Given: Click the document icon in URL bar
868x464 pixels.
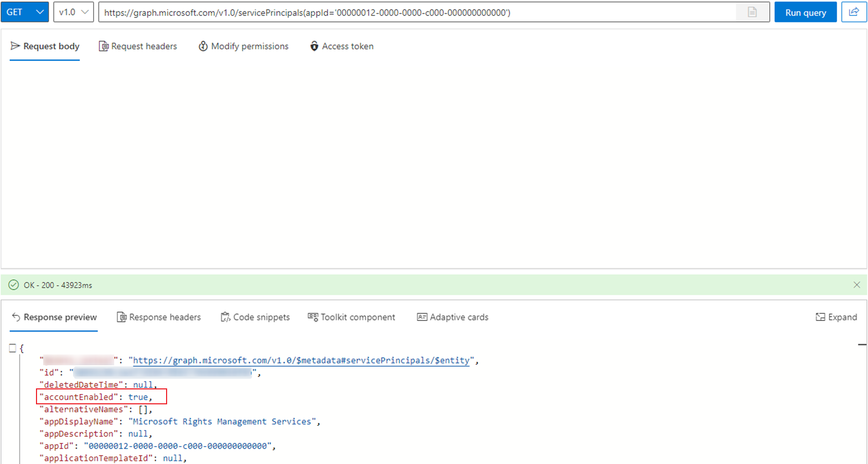Looking at the screenshot, I should click(x=752, y=12).
